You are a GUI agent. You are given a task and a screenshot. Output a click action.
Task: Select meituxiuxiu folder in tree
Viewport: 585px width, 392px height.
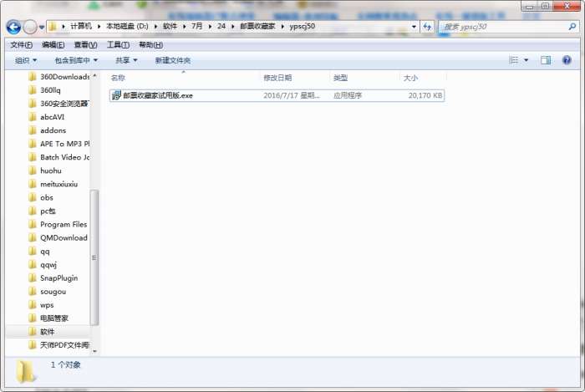click(x=59, y=184)
